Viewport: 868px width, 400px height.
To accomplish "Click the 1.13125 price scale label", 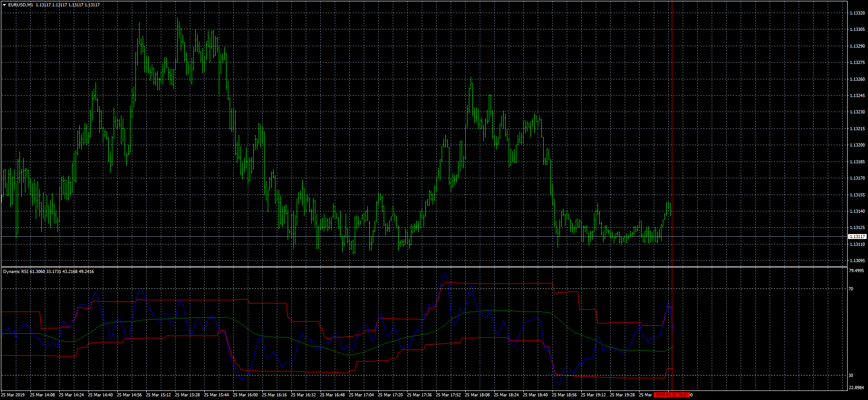I will [x=857, y=228].
